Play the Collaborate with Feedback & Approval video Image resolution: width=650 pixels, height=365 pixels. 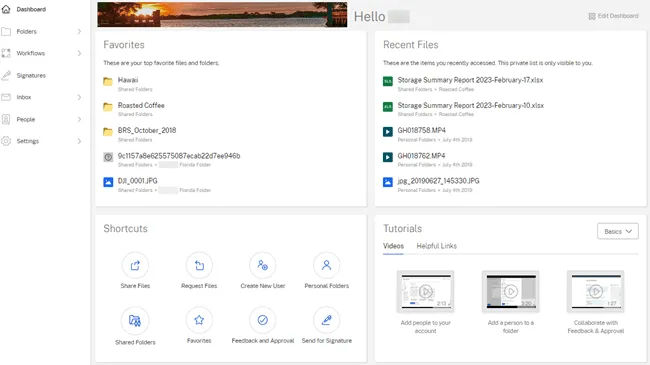(596, 291)
